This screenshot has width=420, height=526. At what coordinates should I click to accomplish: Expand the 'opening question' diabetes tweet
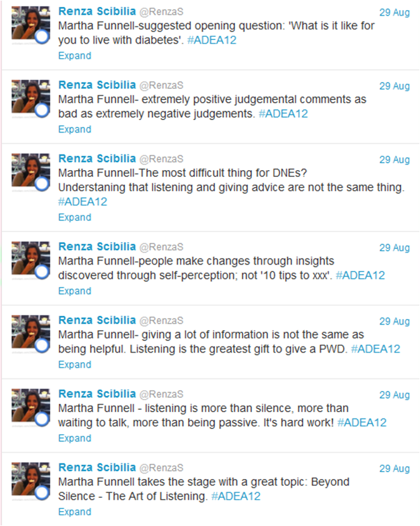point(74,56)
